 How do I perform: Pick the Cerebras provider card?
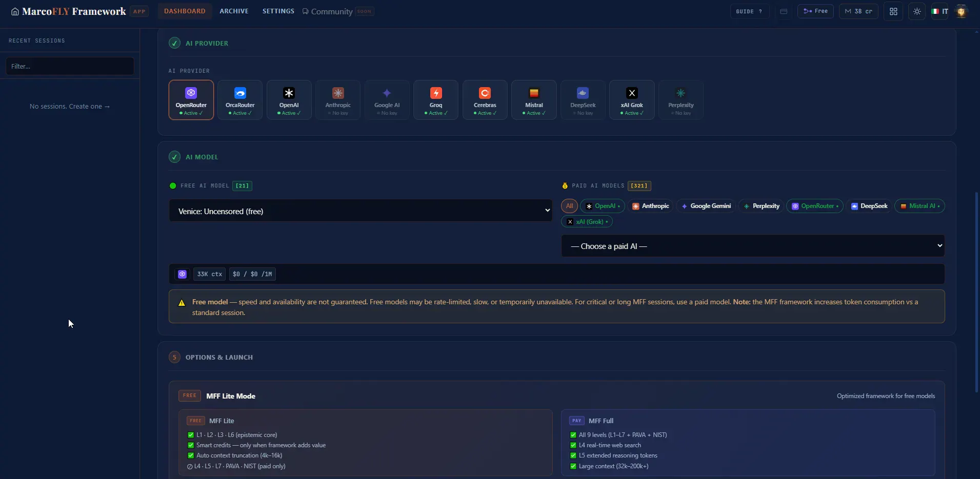485,100
